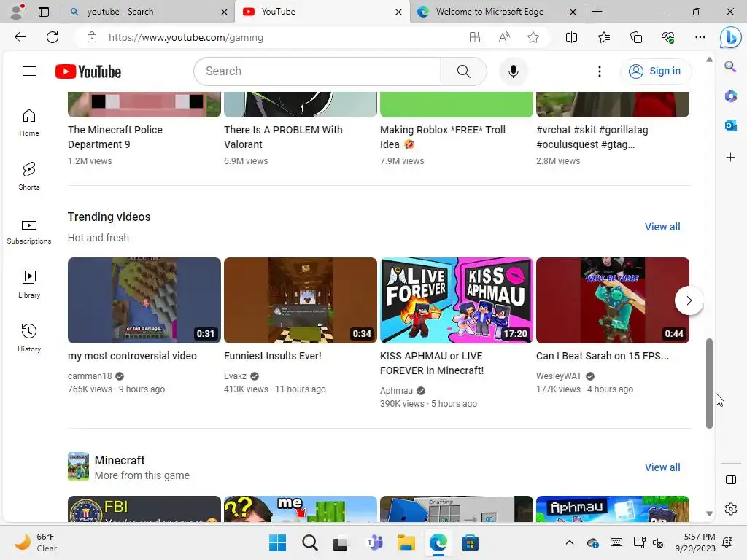Show hidden system tray icons chevron
The image size is (747, 560).
click(569, 542)
